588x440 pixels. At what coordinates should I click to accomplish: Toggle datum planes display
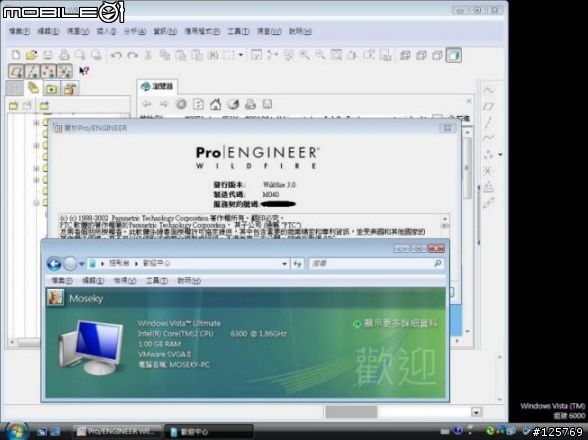[16, 71]
